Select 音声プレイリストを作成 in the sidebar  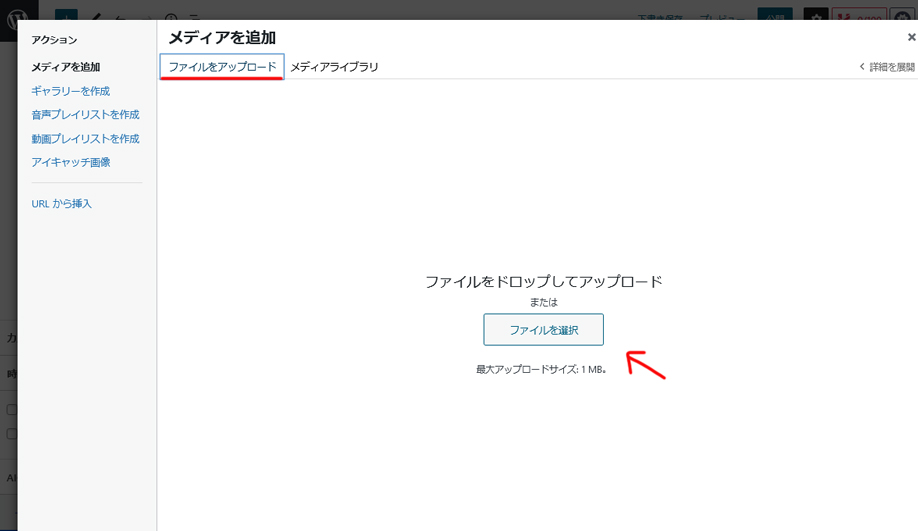coord(85,115)
